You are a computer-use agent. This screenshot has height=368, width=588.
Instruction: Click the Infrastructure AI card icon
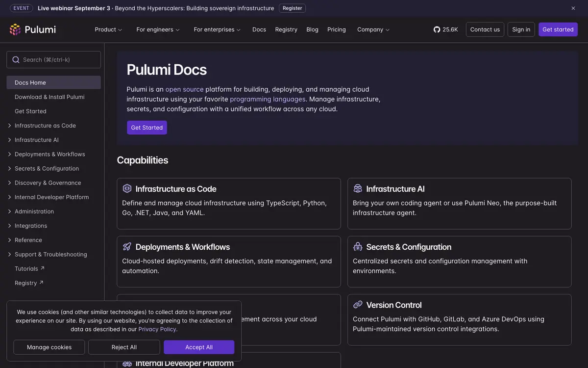[x=358, y=188]
